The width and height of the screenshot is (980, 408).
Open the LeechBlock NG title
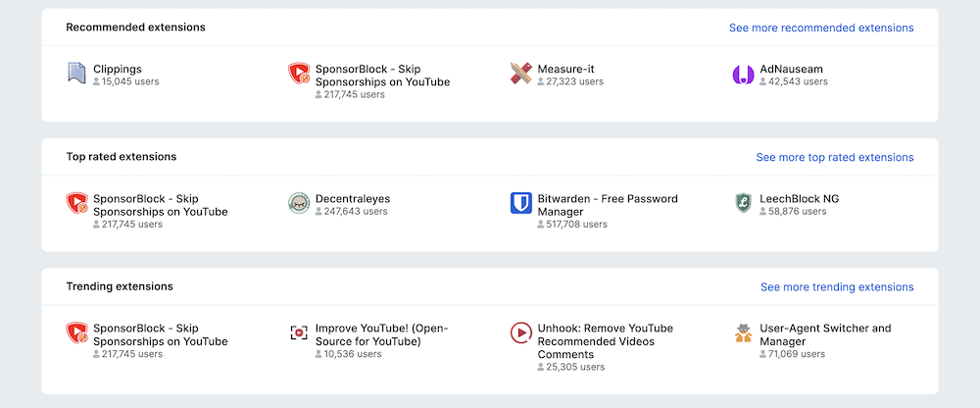799,198
